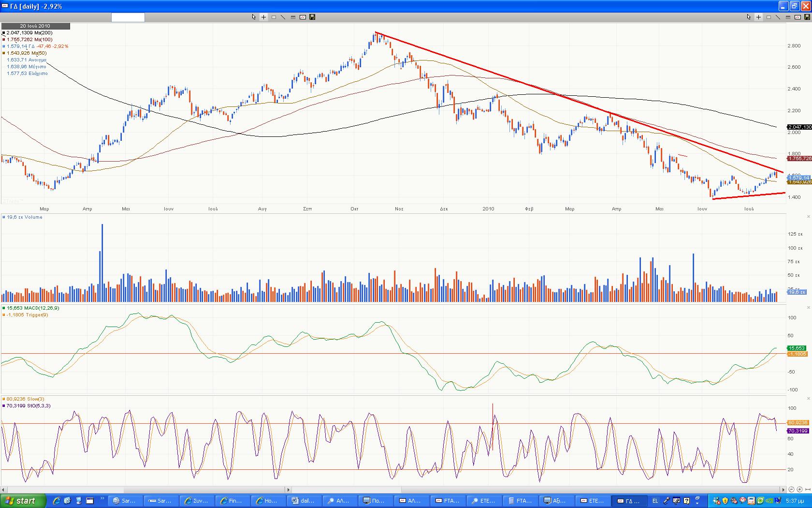Expand the quick launch chevron on taskbar
Viewport: 812px width, 508px height.
(102, 499)
